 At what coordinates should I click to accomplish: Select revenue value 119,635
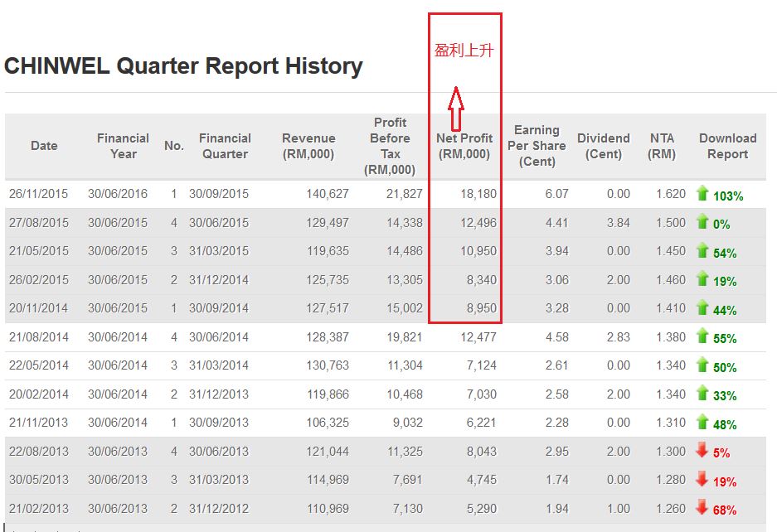(x=328, y=251)
